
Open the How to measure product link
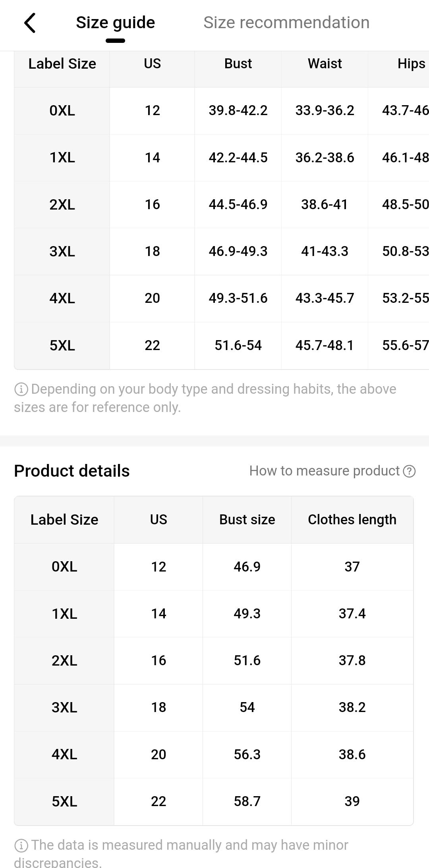tap(324, 471)
